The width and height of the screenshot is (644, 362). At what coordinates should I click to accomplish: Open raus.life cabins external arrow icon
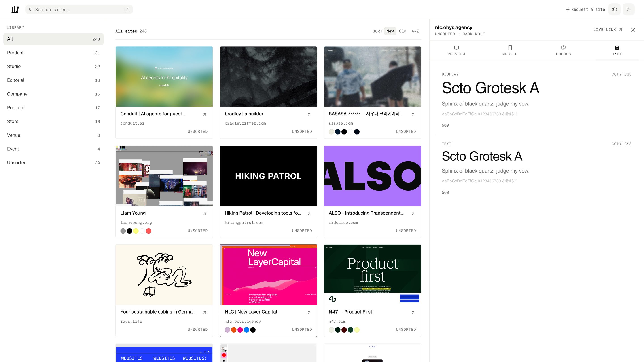[205, 313]
